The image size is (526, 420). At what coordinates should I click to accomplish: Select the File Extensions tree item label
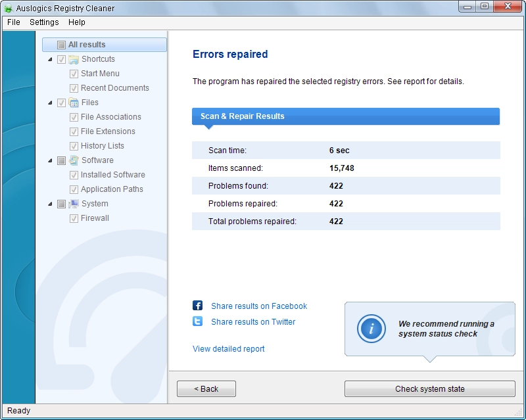pos(108,131)
